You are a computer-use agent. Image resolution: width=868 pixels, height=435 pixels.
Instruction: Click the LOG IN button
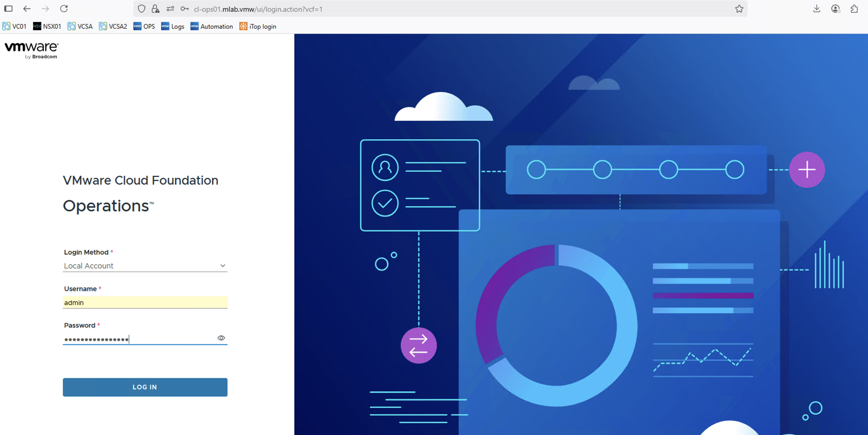pos(145,387)
